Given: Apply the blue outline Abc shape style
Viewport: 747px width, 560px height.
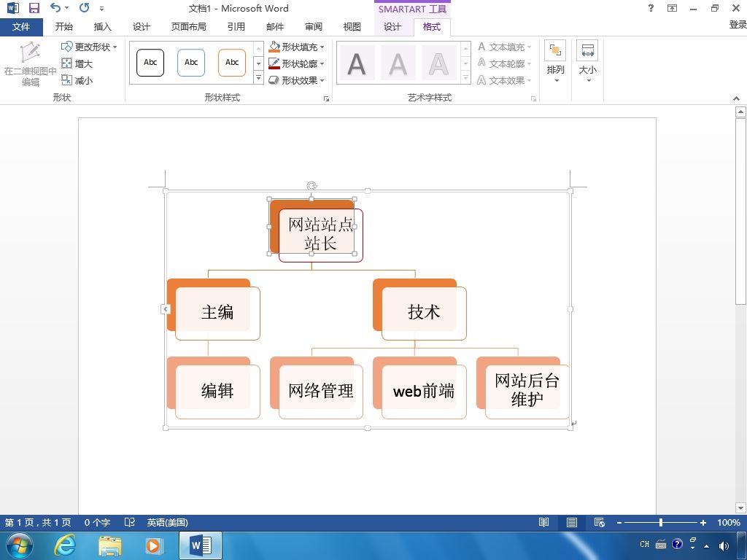Looking at the screenshot, I should tap(191, 63).
